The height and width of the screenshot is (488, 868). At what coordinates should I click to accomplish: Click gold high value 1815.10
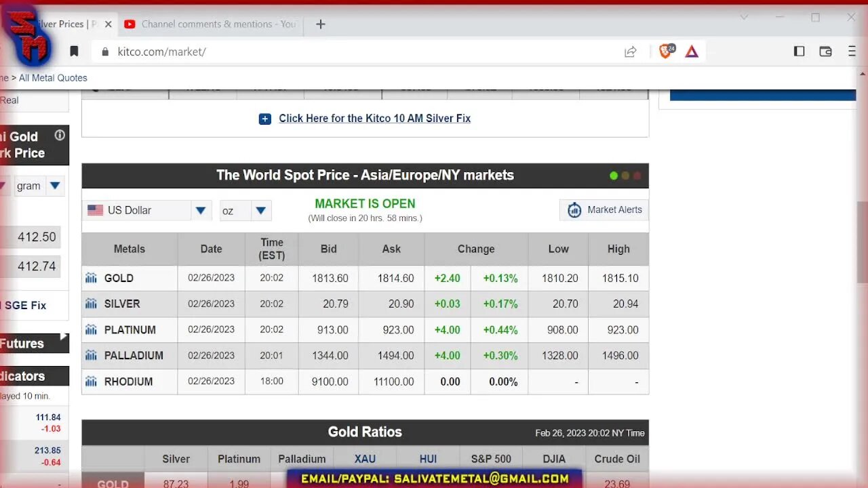(620, 279)
